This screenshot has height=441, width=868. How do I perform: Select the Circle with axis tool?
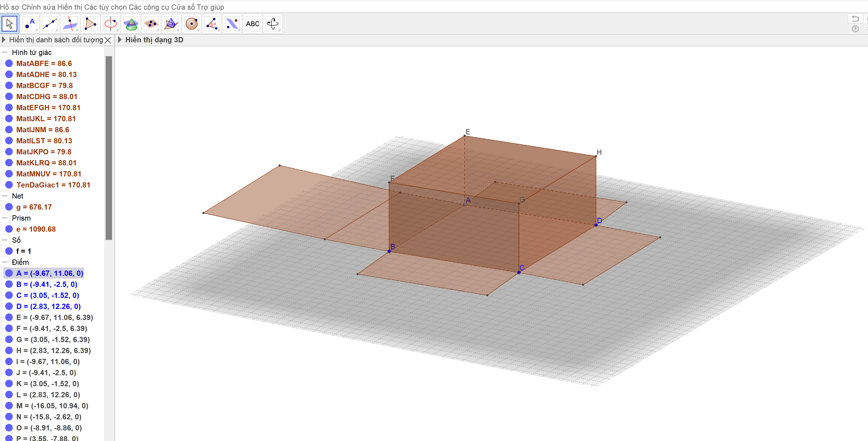pos(110,24)
